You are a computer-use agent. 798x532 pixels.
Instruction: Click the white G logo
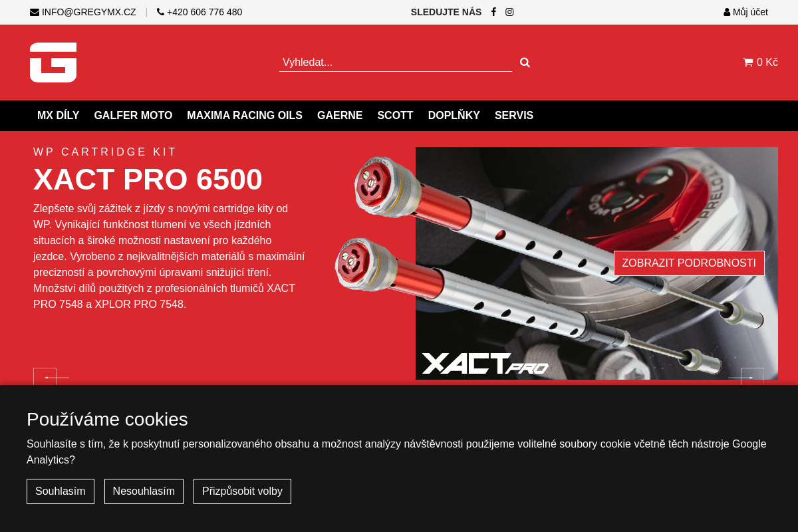53,63
